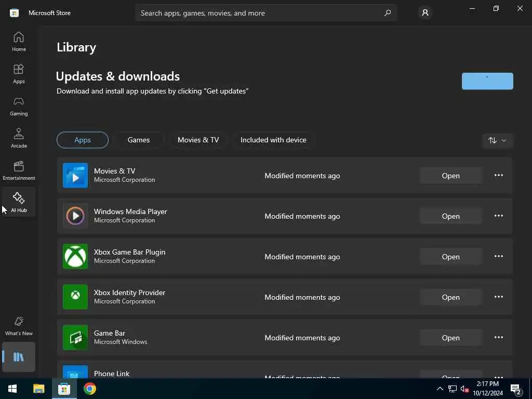Go to Home in the sidebar
This screenshot has height=399, width=532.
[19, 42]
